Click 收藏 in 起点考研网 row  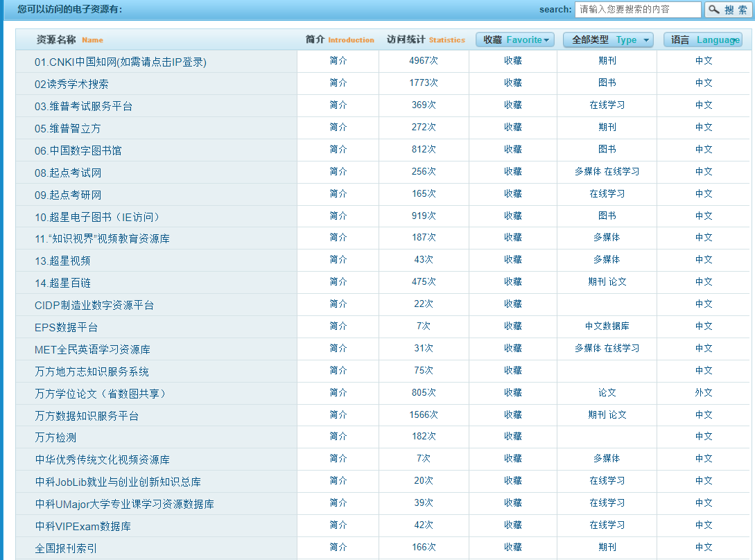click(513, 193)
